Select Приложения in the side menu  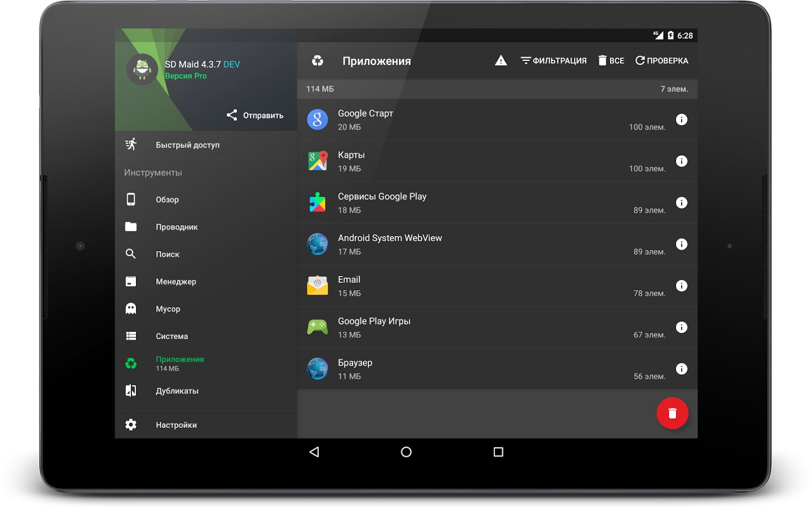(206, 364)
